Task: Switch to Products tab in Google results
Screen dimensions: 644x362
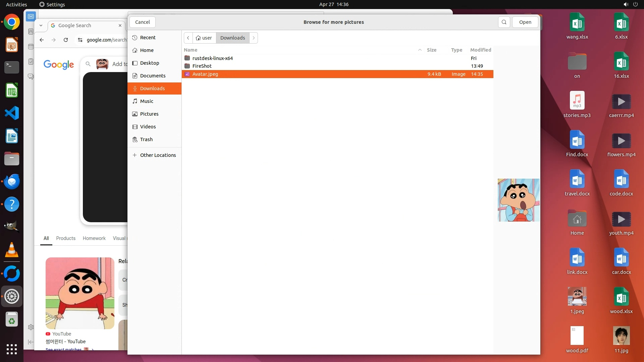Action: point(66,238)
